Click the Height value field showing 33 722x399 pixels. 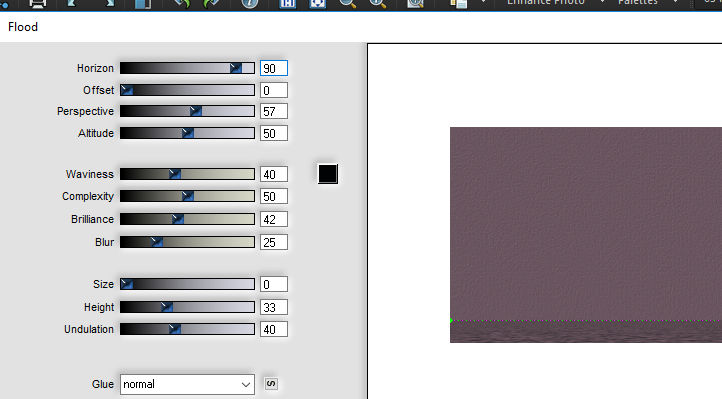(x=274, y=307)
